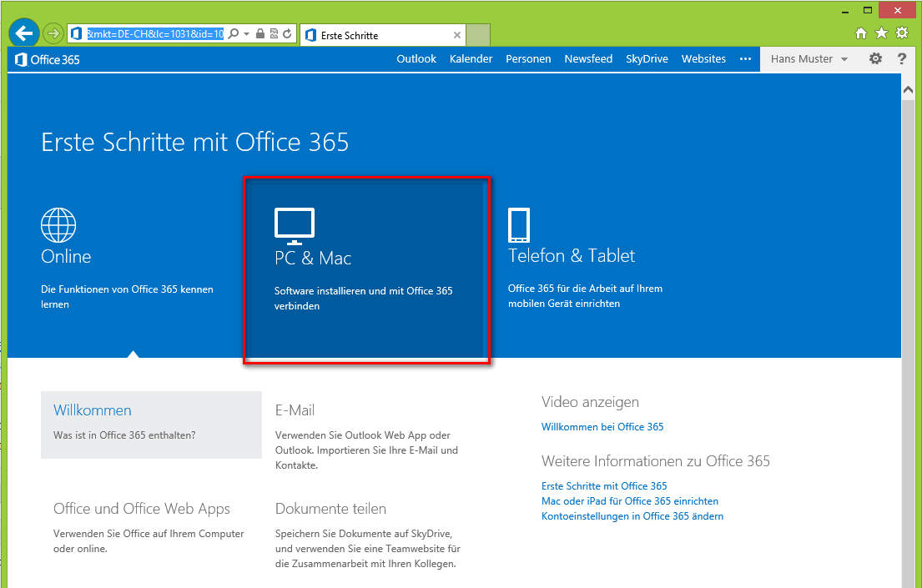The image size is (922, 588).
Task: Click the 'Weitere Informationen zu Office 365' heading
Action: click(x=656, y=461)
